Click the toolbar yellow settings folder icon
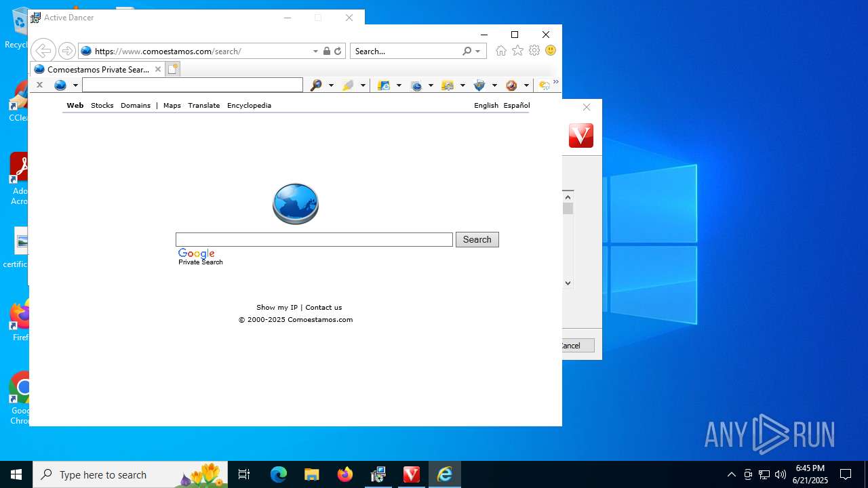Screen dimensions: 868x488 coord(448,85)
